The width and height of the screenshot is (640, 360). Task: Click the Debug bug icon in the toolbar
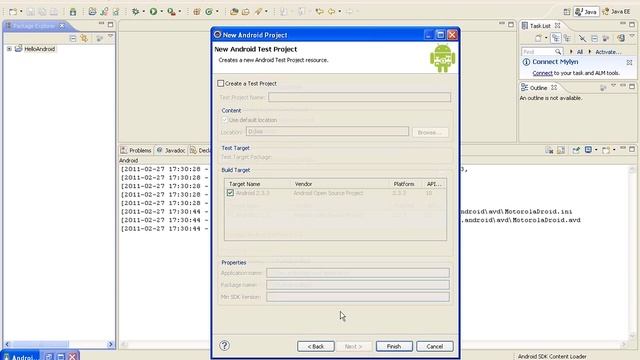click(136, 12)
